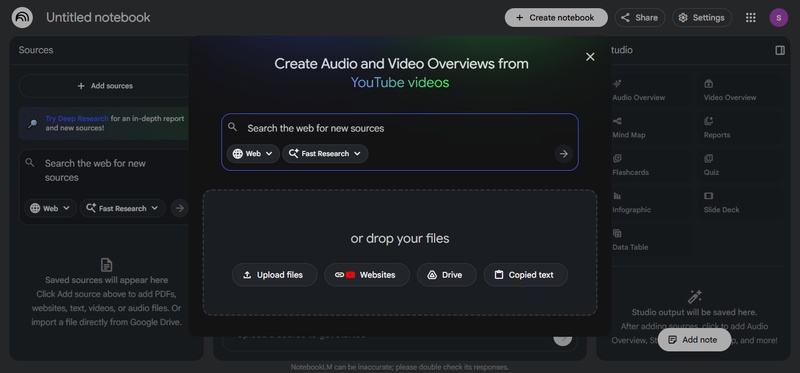This screenshot has width=800, height=373.
Task: Import sources from Drive
Action: (446, 275)
